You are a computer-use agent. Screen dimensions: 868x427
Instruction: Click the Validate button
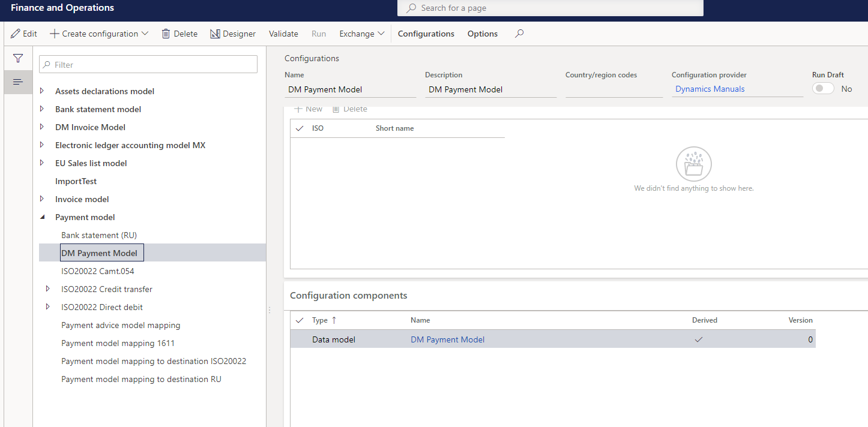point(283,34)
